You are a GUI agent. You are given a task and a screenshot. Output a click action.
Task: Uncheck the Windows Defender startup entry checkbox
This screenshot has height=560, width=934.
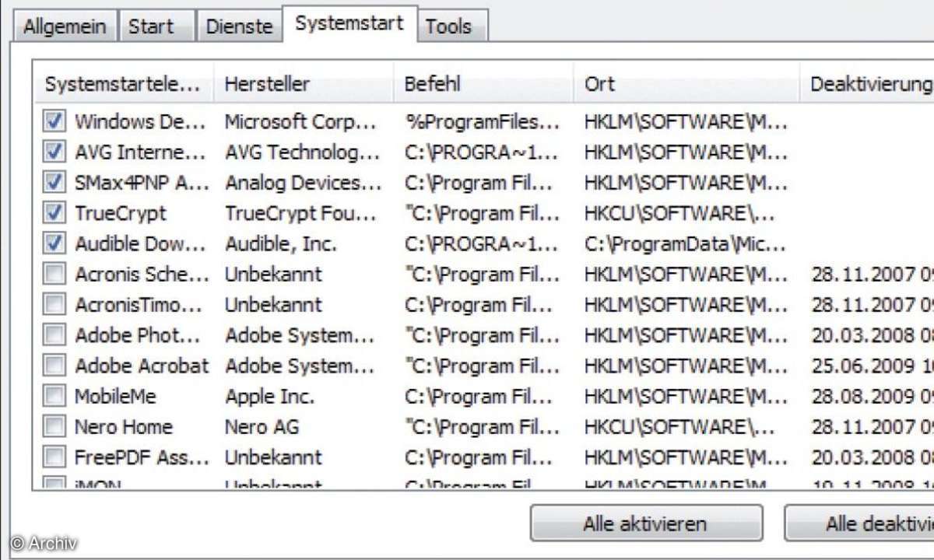[x=54, y=121]
